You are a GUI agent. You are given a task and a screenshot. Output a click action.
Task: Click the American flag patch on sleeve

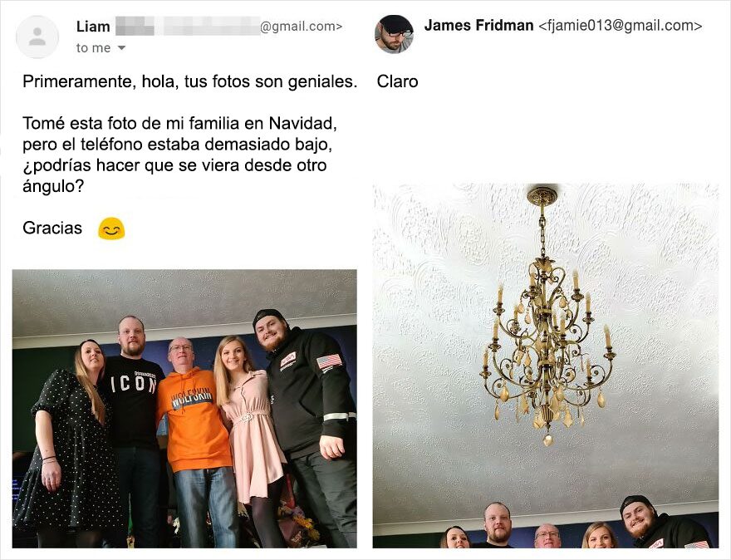click(x=329, y=361)
